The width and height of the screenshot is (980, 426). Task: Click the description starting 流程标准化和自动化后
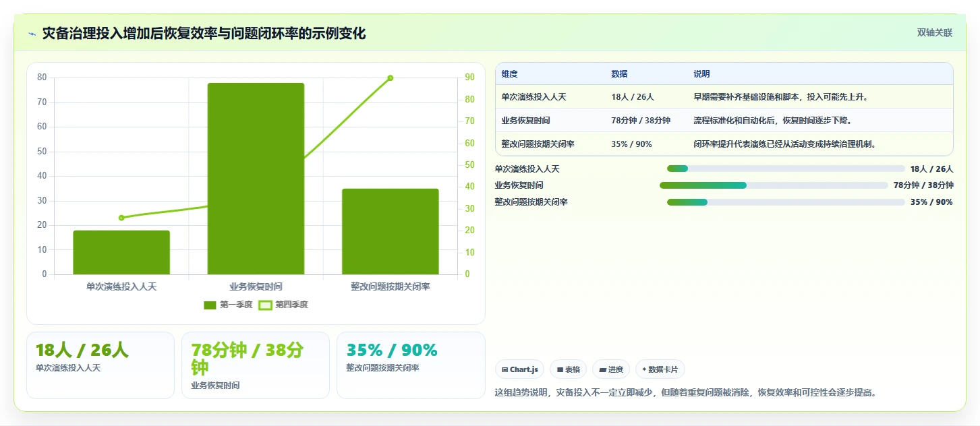(773, 121)
